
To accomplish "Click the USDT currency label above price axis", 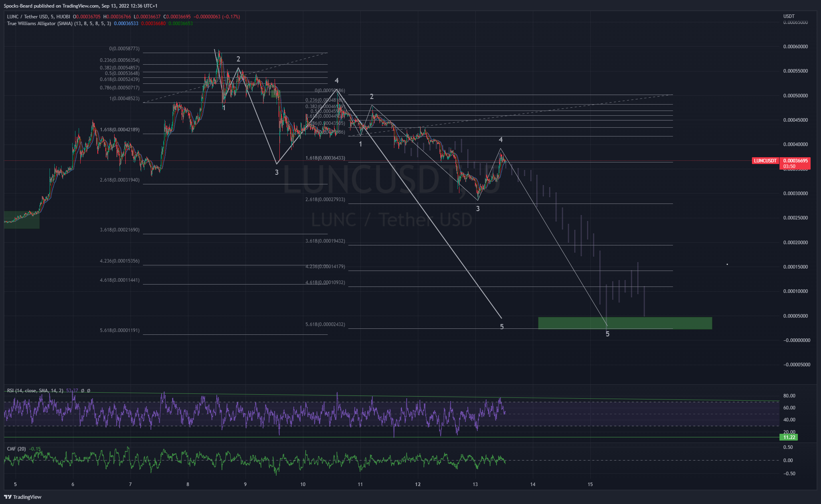I will (x=789, y=16).
